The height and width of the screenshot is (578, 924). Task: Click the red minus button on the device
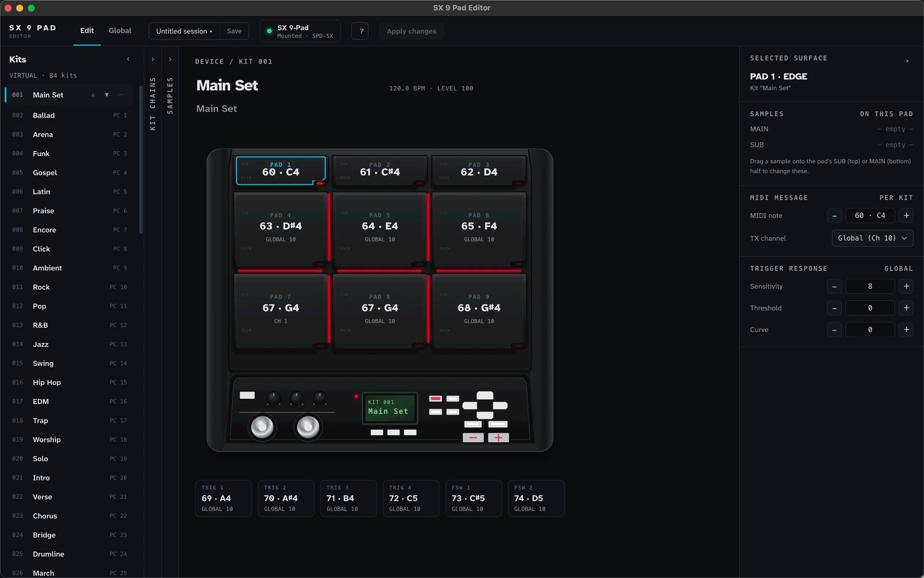[x=473, y=438]
